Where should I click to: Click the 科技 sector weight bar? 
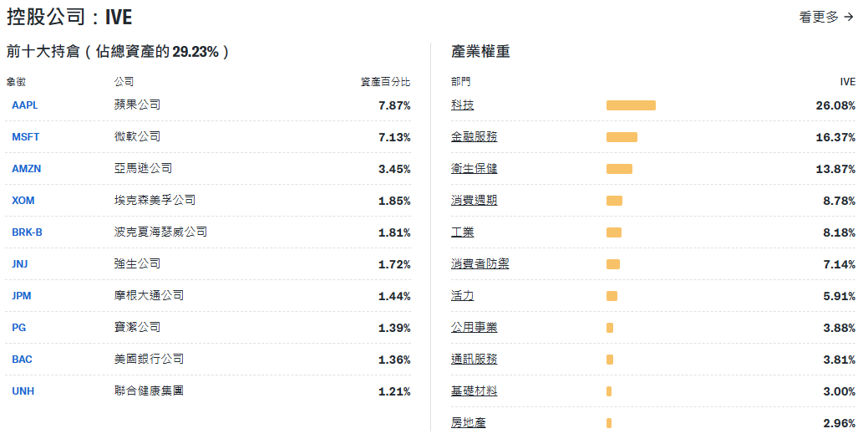click(631, 105)
